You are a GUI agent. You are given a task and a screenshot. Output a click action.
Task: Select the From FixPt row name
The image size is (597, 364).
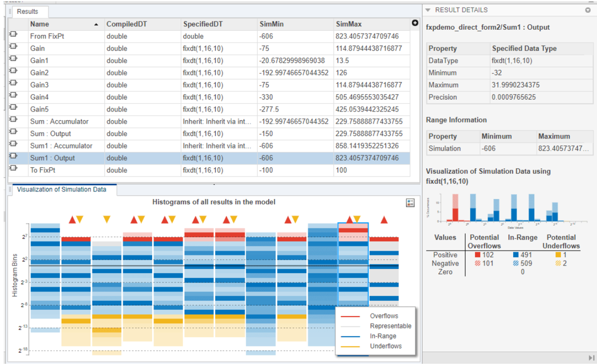47,36
